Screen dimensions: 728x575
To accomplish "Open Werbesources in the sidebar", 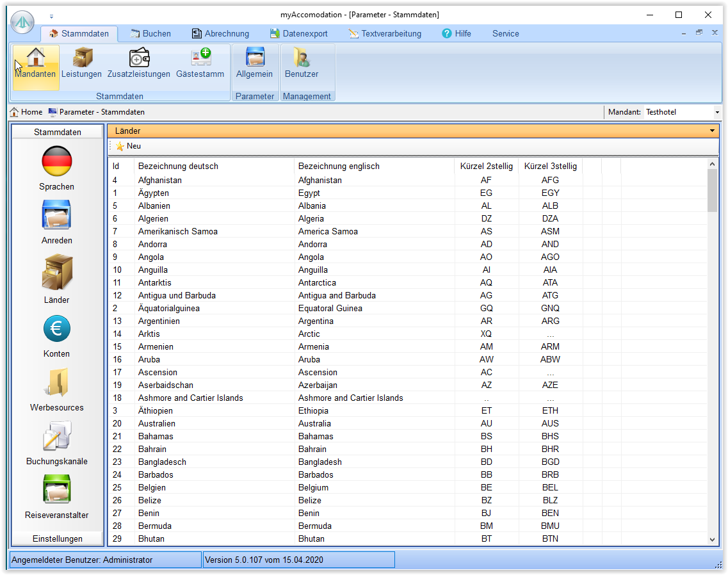I will click(56, 390).
